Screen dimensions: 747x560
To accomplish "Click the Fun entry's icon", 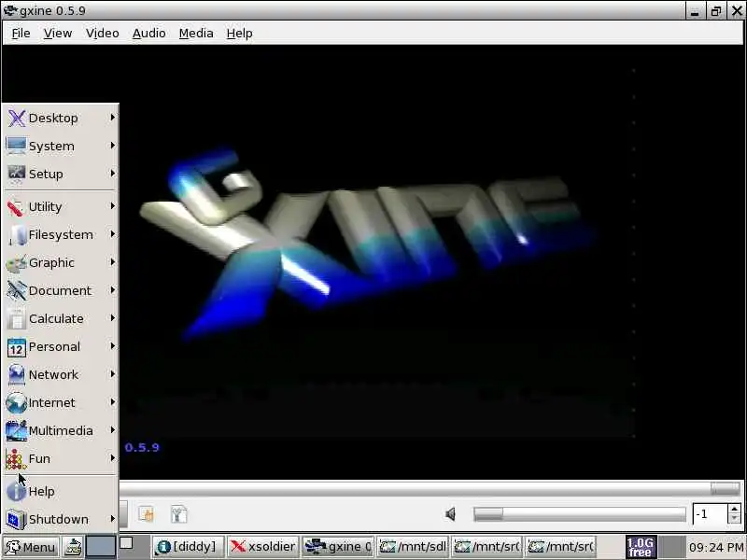I will [15, 459].
